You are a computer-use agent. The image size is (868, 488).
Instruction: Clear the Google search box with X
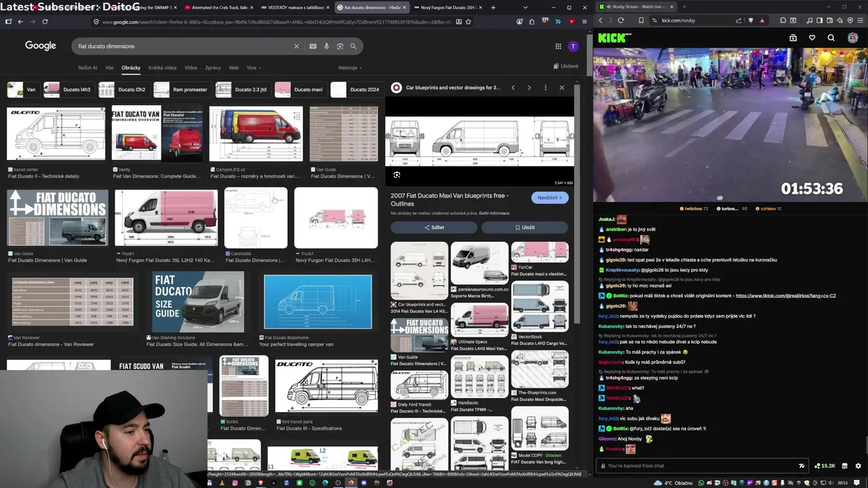pos(296,46)
